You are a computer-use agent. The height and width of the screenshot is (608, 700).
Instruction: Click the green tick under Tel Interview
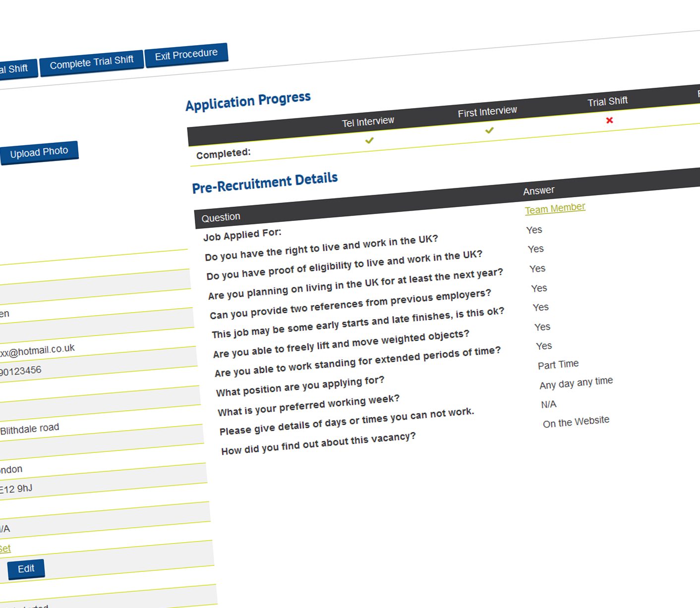(x=369, y=141)
